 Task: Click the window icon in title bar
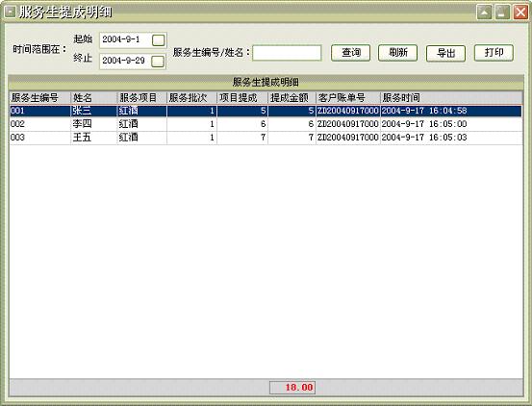pyautogui.click(x=10, y=13)
